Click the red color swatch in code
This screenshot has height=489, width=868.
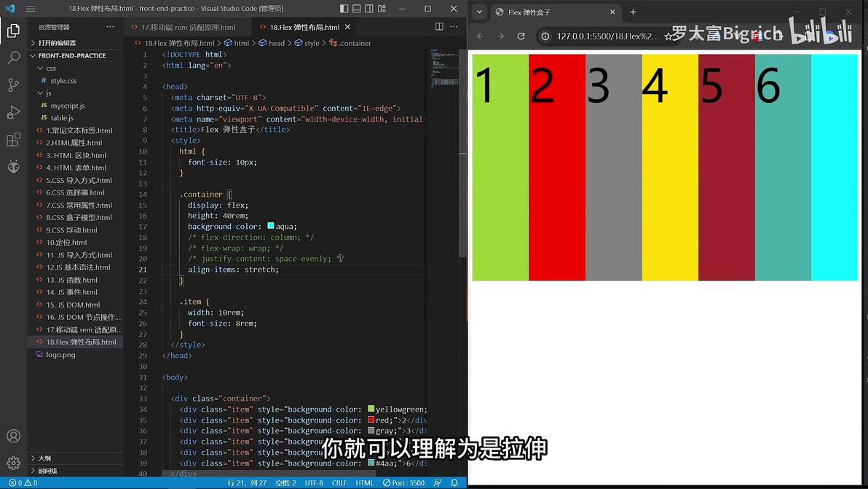371,420
